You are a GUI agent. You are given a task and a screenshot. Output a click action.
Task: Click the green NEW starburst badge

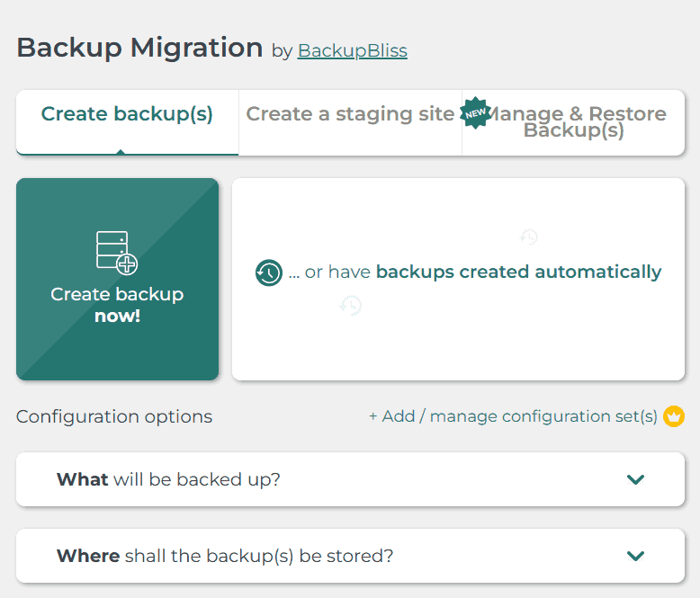(x=474, y=113)
